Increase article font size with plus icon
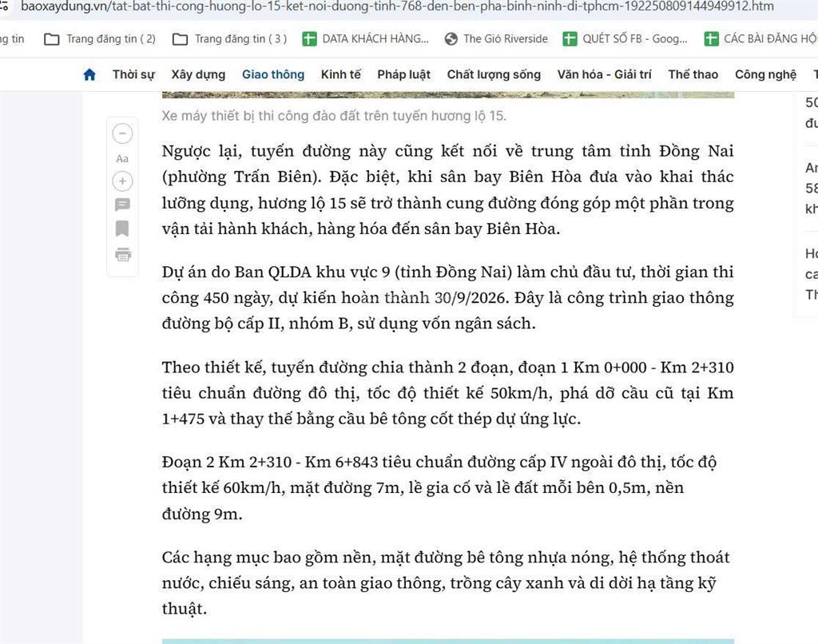This screenshot has width=818, height=644. click(122, 181)
